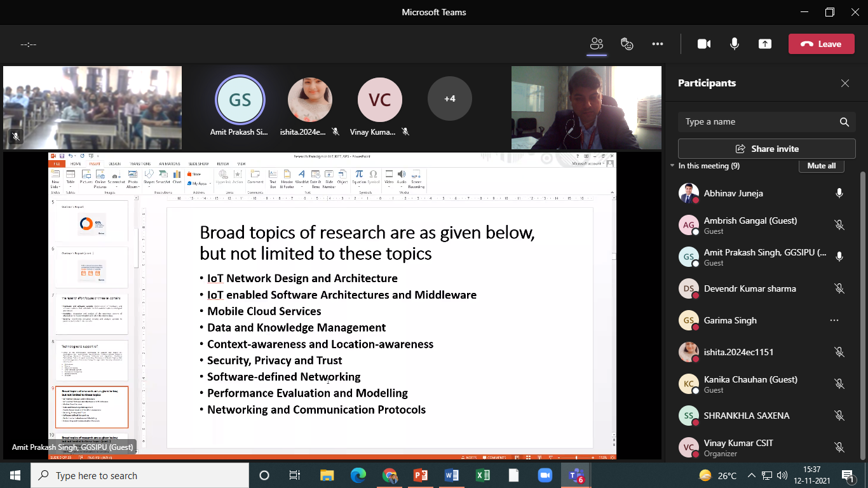
Task: Open the Reactions icon in meeting toolbar
Action: [x=627, y=44]
